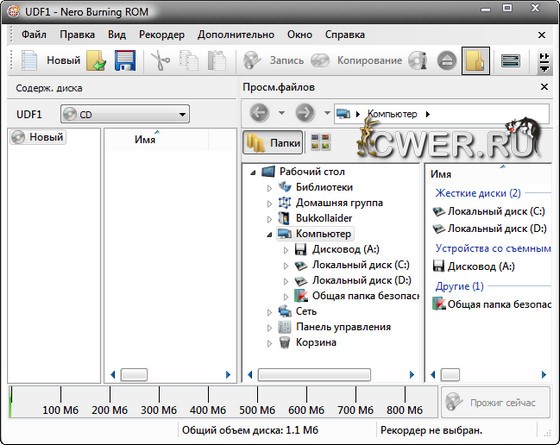Open the Окно menu
This screenshot has width=560, height=445.
tap(300, 35)
